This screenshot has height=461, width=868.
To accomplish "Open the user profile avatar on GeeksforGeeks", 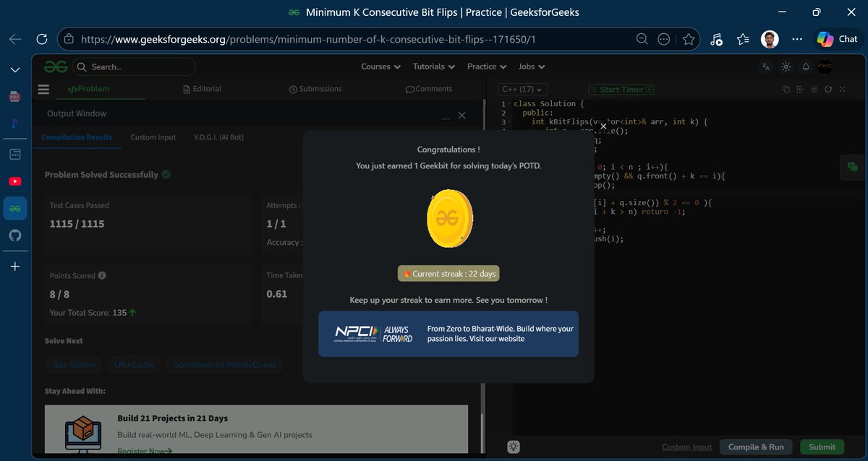I will (x=825, y=66).
